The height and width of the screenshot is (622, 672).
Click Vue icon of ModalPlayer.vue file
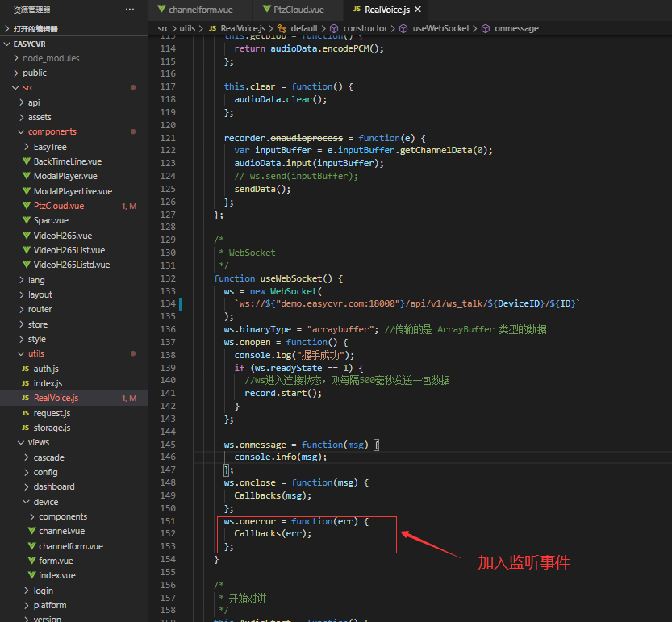pos(27,176)
